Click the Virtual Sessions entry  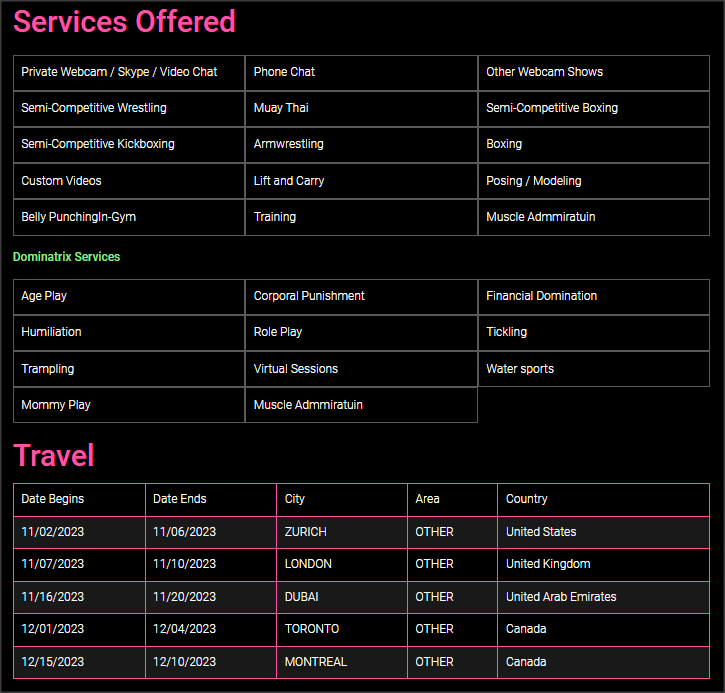coord(296,369)
